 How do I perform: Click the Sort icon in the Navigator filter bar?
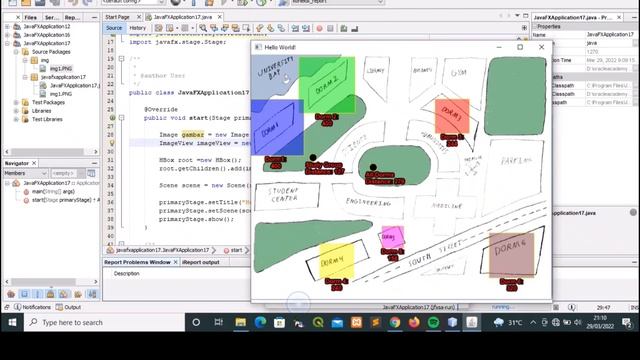click(93, 294)
